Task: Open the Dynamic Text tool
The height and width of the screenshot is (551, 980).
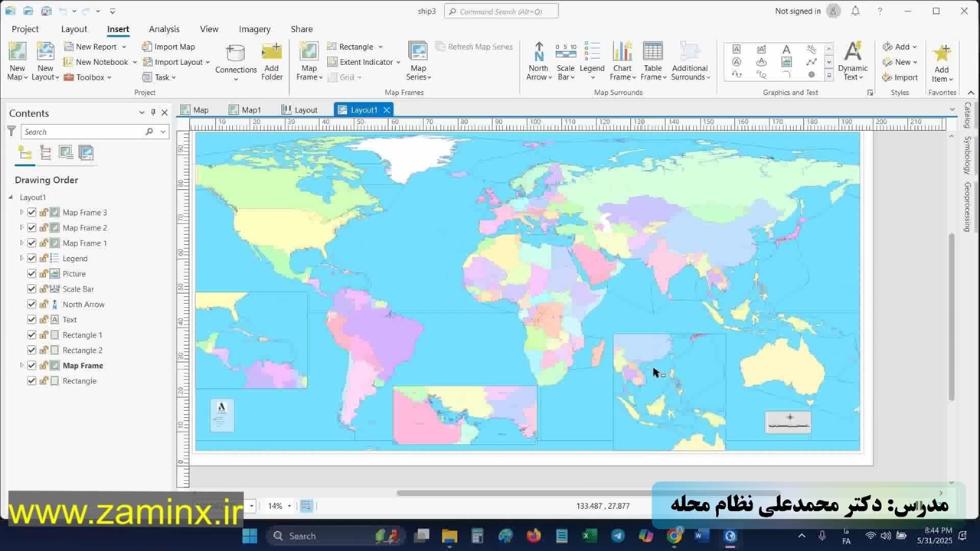Action: coord(852,54)
